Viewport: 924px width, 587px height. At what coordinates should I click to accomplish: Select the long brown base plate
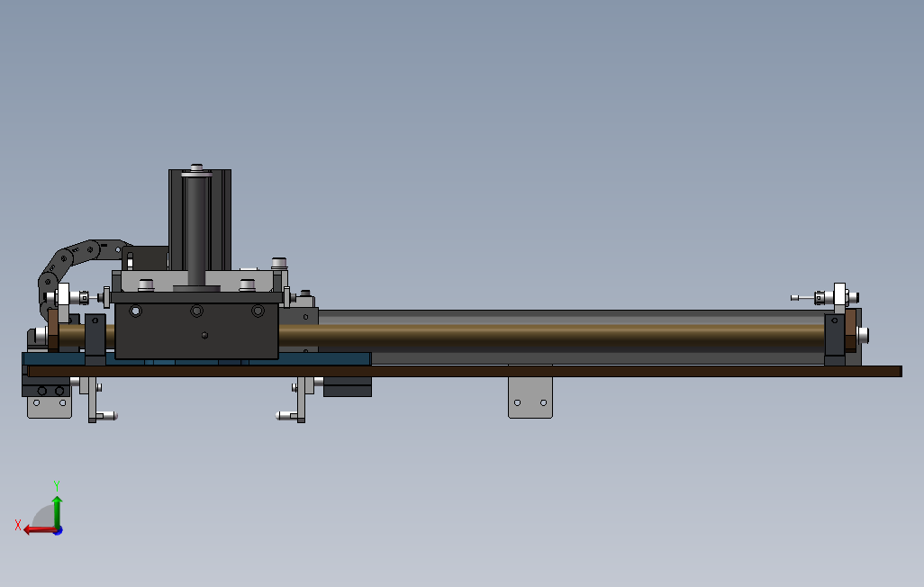tap(465, 371)
